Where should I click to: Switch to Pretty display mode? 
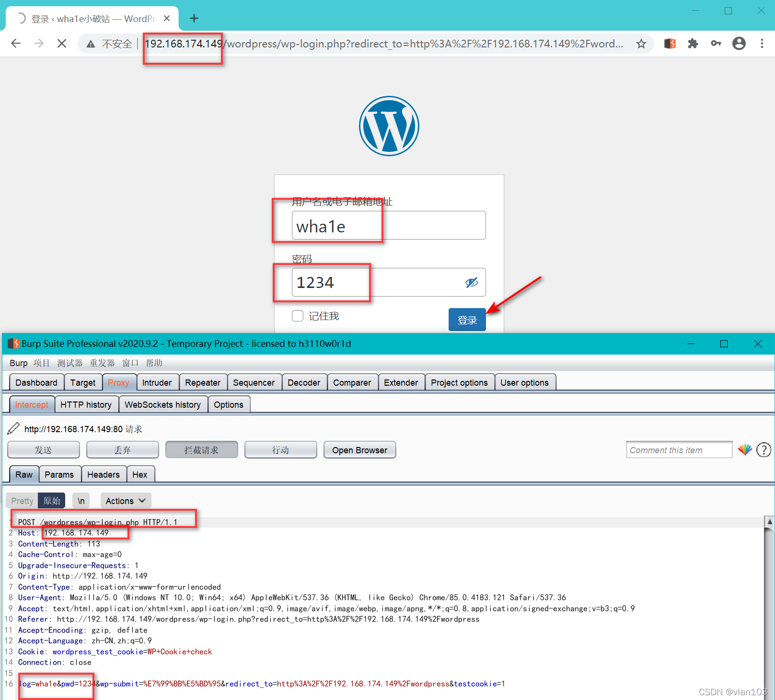pyautogui.click(x=22, y=501)
